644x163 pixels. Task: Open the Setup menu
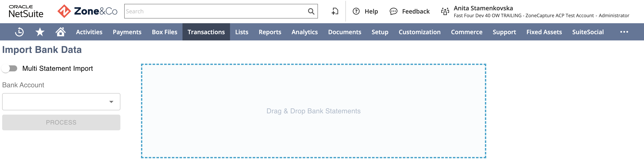click(x=380, y=32)
